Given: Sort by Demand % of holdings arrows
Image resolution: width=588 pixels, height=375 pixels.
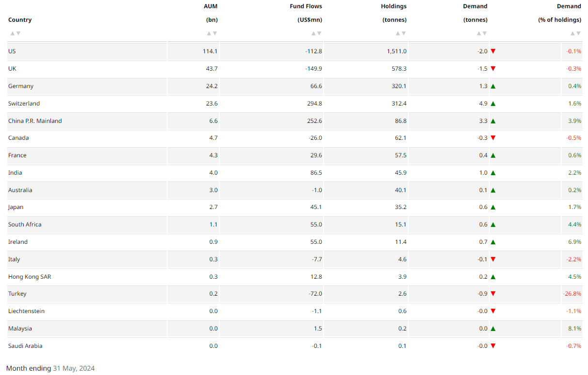Looking at the screenshot, I should tap(575, 33).
